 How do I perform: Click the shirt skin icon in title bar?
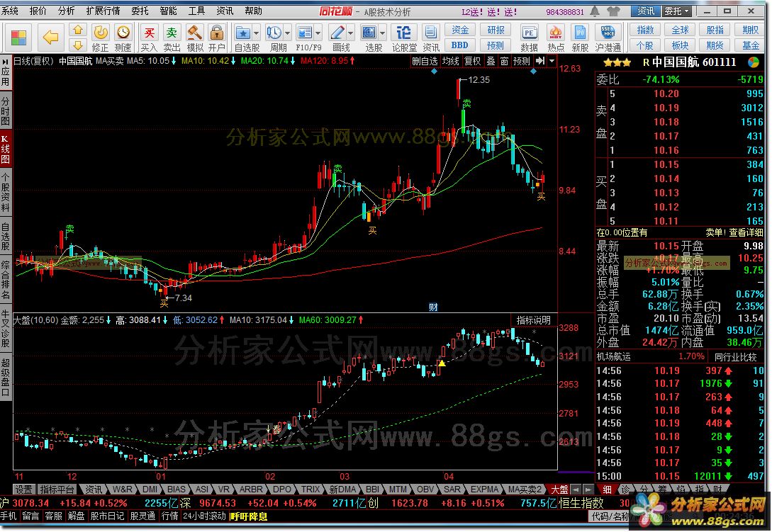click(613, 11)
